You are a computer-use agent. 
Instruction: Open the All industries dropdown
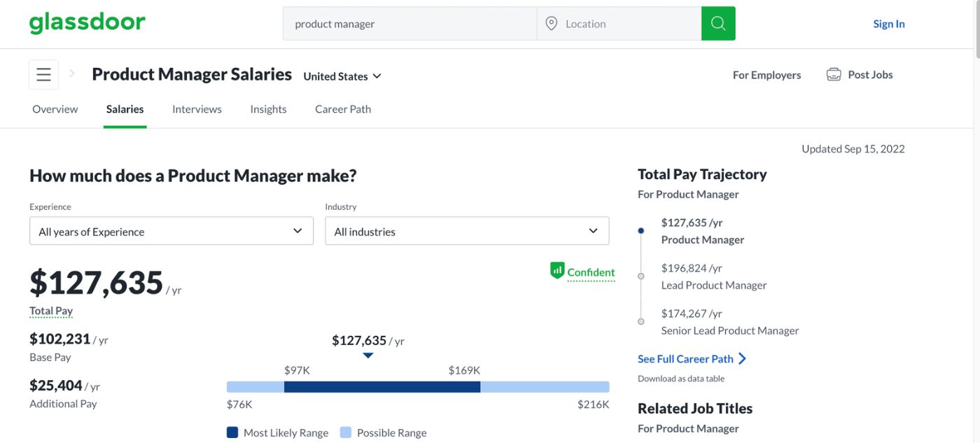click(x=467, y=230)
